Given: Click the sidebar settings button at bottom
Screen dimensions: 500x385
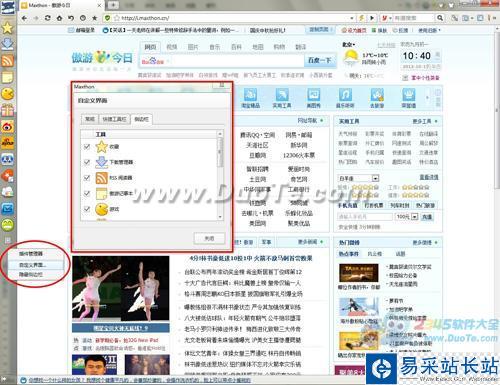Looking at the screenshot, I should (x=7, y=240).
